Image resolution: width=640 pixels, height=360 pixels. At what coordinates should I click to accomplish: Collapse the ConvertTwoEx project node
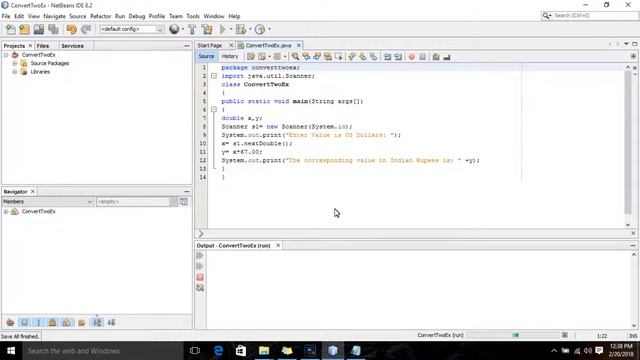tap(6, 55)
